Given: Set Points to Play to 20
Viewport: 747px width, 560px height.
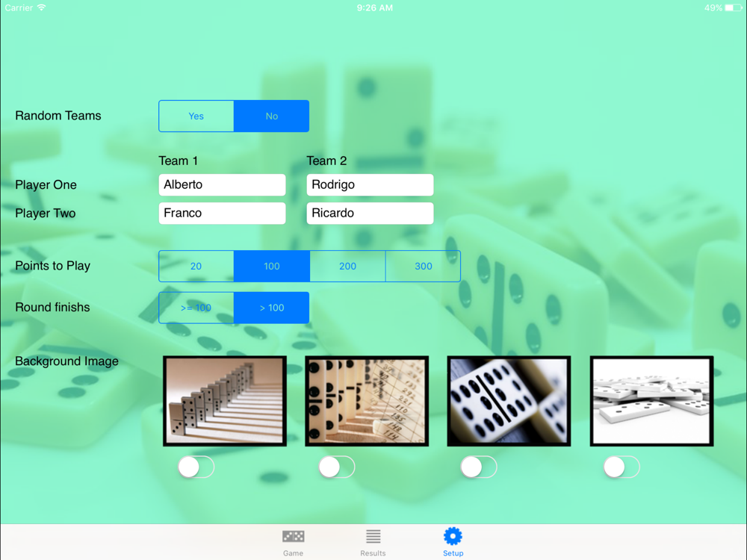Looking at the screenshot, I should (x=196, y=267).
